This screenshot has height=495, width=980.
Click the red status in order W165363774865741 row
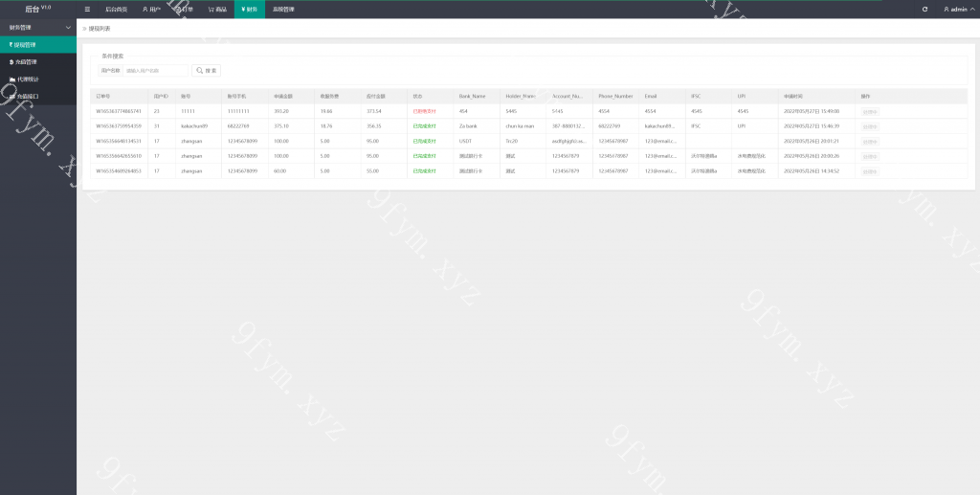click(424, 111)
